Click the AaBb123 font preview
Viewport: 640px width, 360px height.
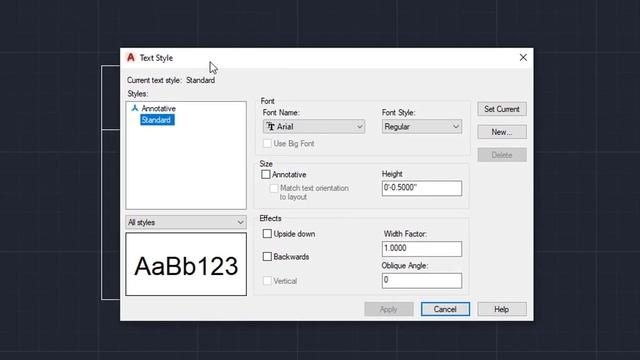point(186,264)
